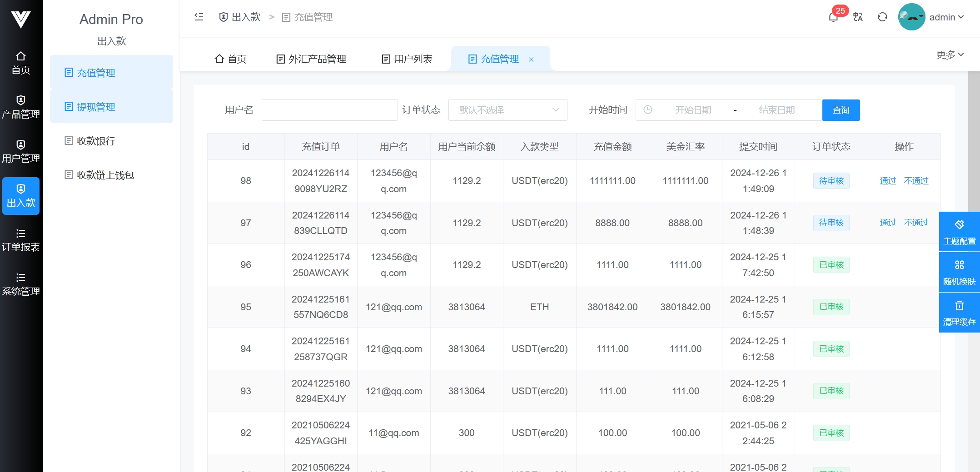Open 系统管理 in the dark sidebar
The image size is (980, 472).
coord(21,284)
